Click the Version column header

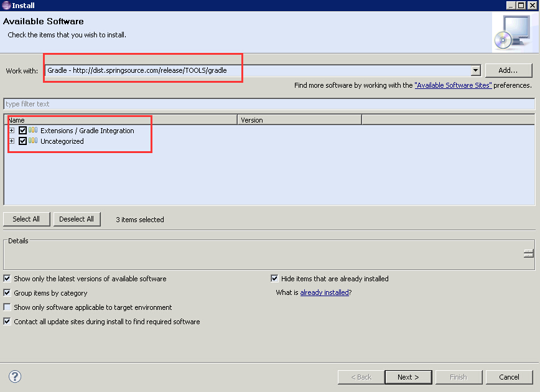(x=300, y=120)
